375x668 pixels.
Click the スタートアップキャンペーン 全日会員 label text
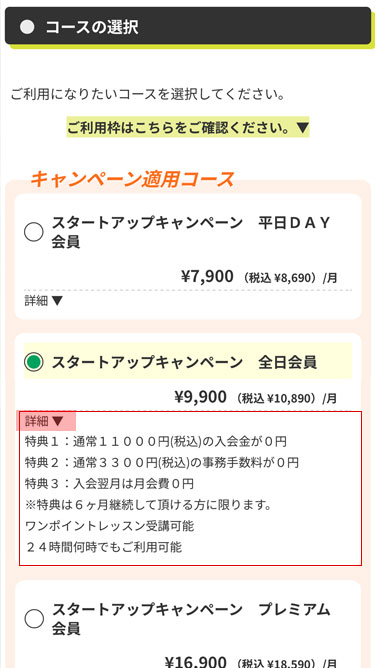coord(184,363)
